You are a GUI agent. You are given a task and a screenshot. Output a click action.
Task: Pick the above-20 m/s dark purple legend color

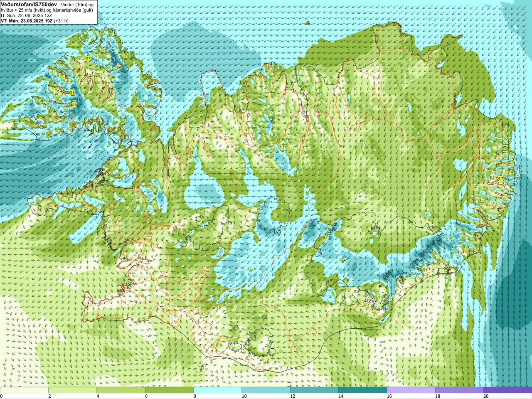tap(507, 390)
